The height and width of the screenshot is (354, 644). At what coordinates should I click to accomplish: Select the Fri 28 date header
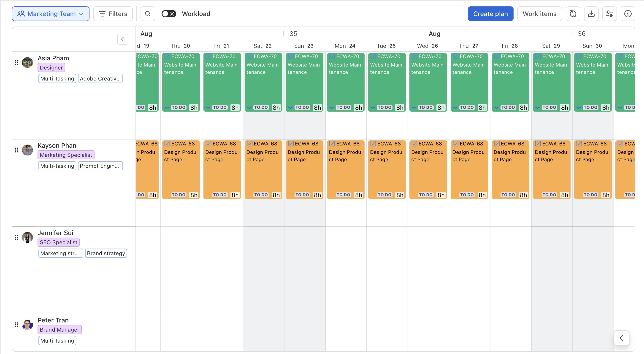coord(510,46)
